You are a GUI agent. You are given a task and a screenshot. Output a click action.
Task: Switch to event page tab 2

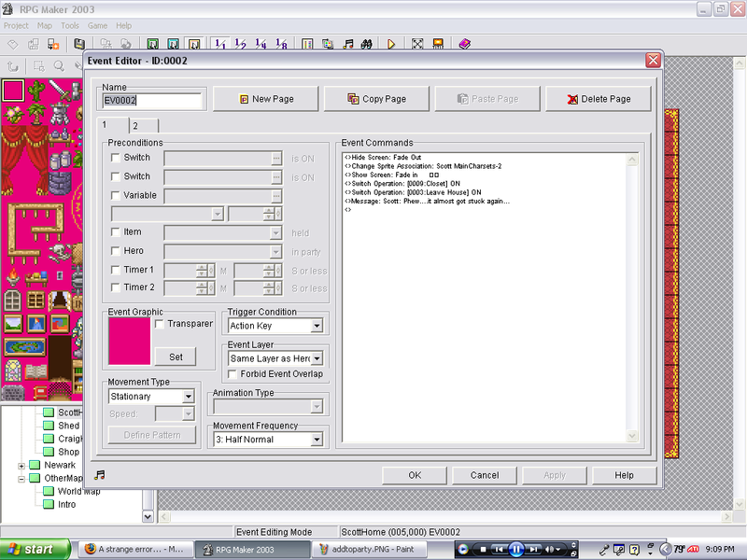144,126
